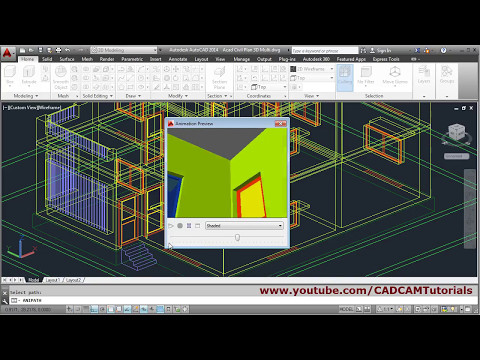
Task: Close the Animation Preview dialog
Action: click(x=280, y=124)
